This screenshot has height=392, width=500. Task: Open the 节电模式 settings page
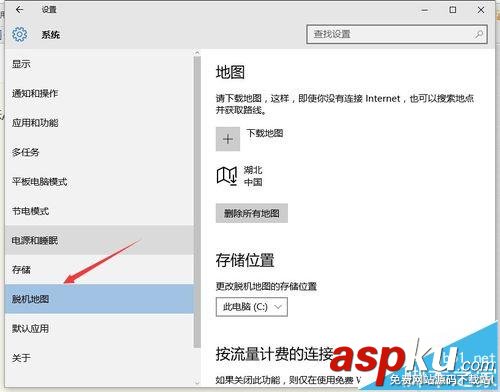pyautogui.click(x=99, y=211)
